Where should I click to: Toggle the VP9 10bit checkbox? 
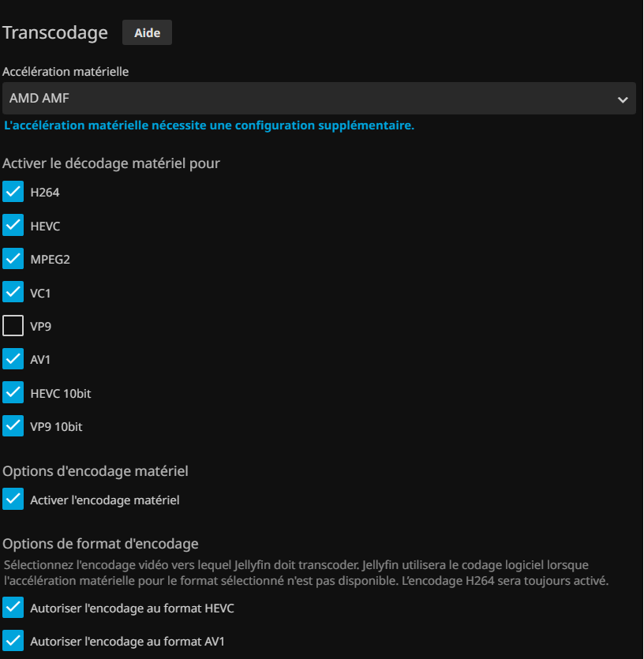[x=13, y=427]
